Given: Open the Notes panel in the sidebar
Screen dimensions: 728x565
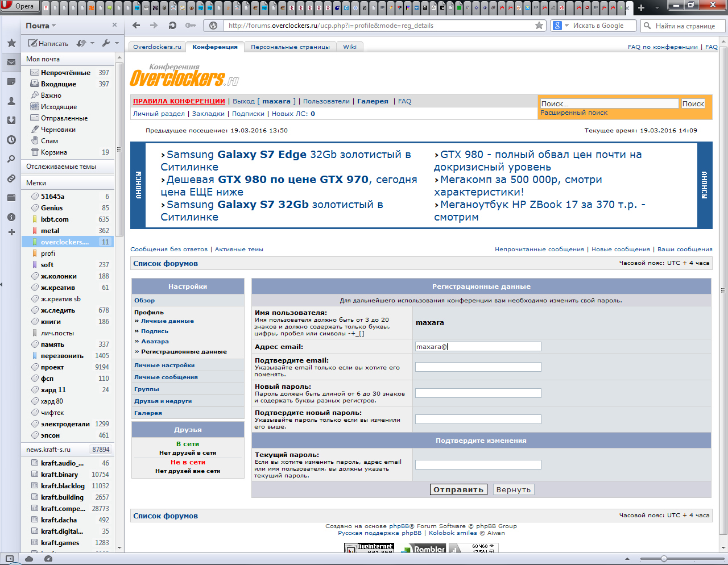Looking at the screenshot, I should [11, 82].
